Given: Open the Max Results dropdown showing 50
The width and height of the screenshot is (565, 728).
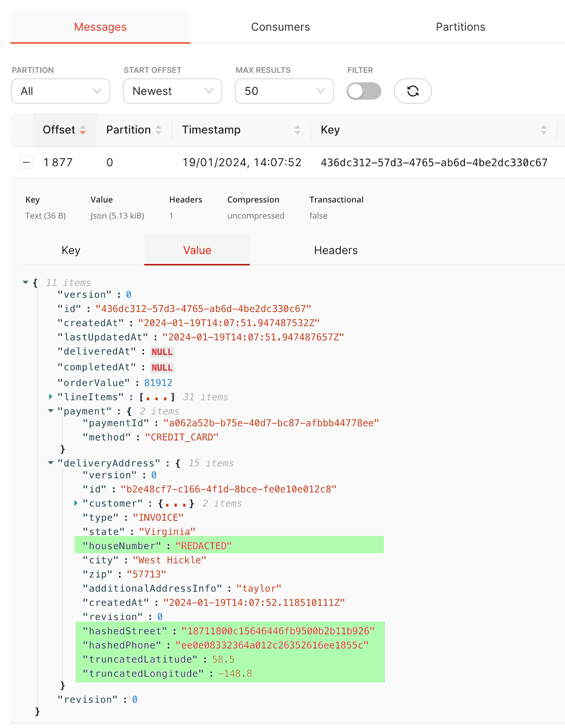Looking at the screenshot, I should coord(284,91).
